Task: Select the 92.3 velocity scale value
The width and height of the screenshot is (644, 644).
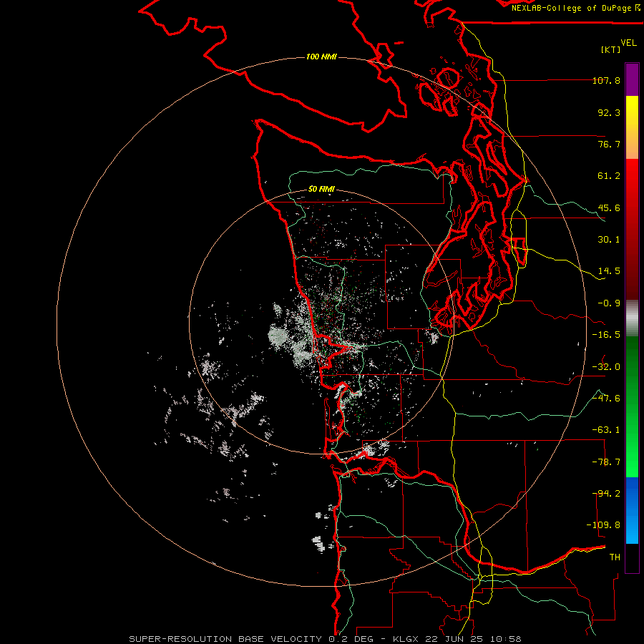Action: click(x=609, y=112)
